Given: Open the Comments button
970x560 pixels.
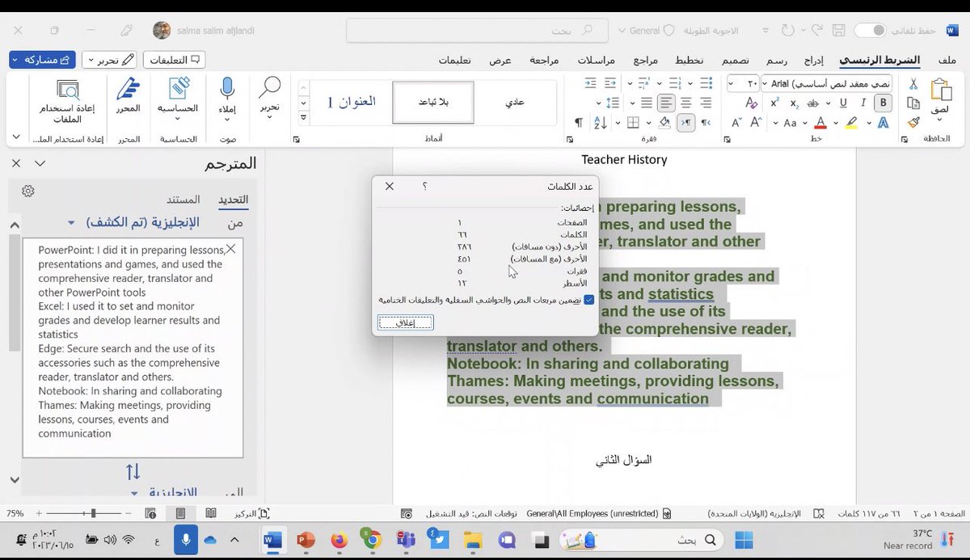Looking at the screenshot, I should click(174, 60).
